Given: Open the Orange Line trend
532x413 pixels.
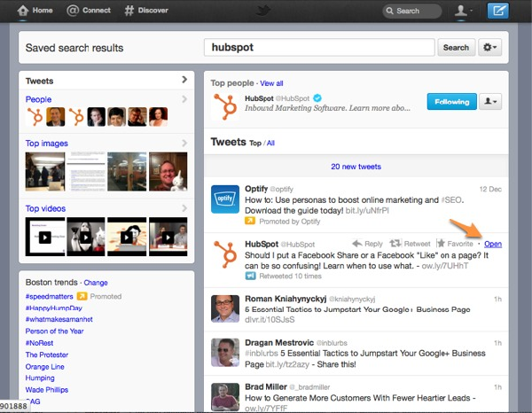Looking at the screenshot, I should pyautogui.click(x=45, y=367).
